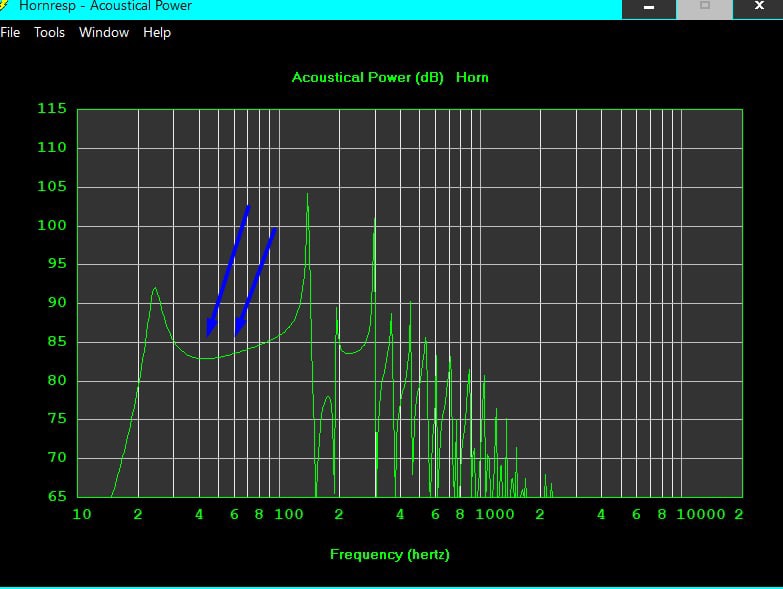The height and width of the screenshot is (589, 783).
Task: Open the Window menu
Action: (x=104, y=32)
